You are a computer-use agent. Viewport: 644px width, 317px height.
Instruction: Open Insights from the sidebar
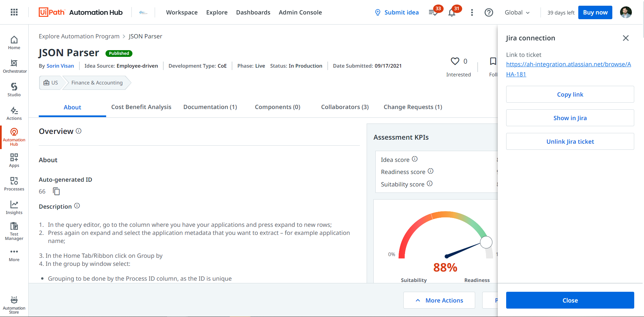tap(14, 208)
